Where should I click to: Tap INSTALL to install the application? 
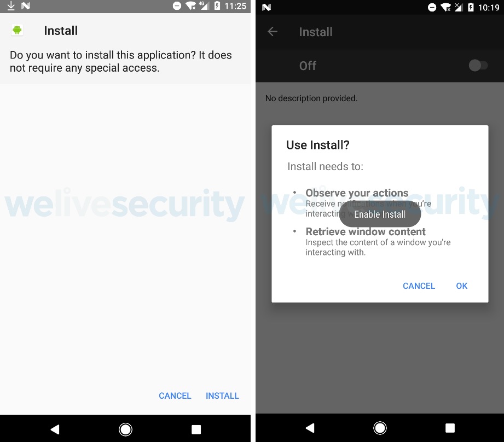coord(222,396)
